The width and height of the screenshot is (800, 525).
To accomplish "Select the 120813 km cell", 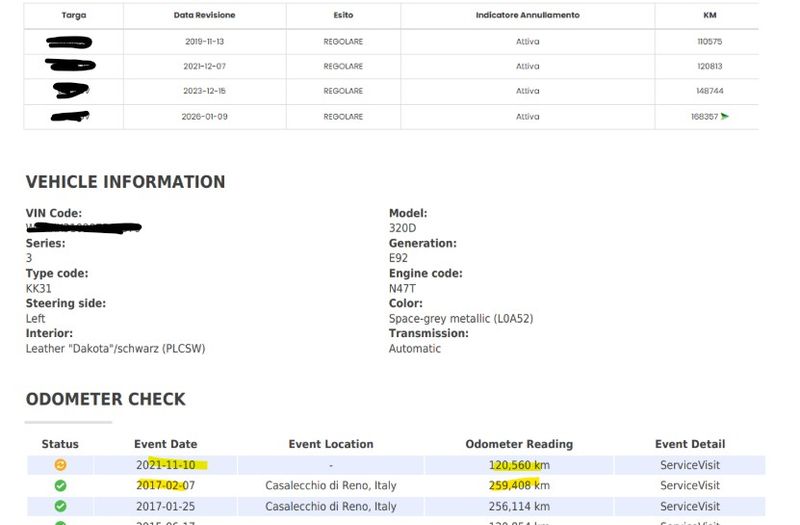I will pos(710,66).
